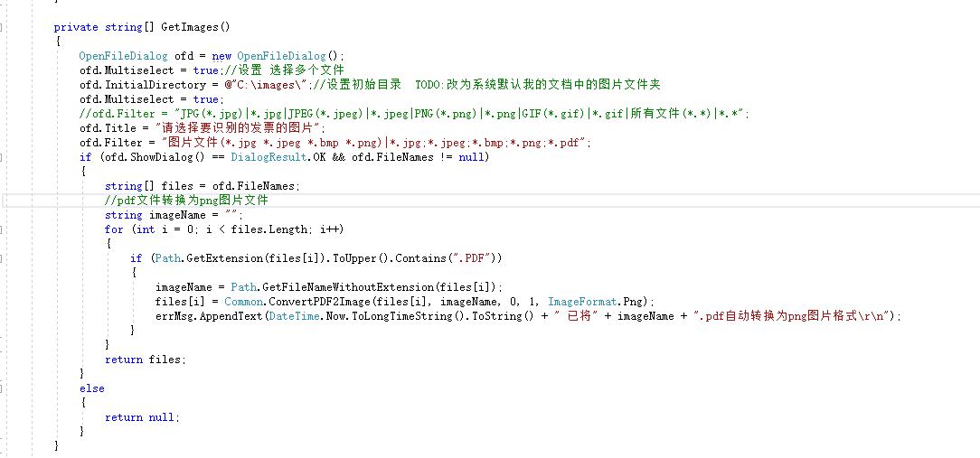The image size is (980, 458).
Task: Collapse the for loop outline marker
Action: tap(2, 229)
